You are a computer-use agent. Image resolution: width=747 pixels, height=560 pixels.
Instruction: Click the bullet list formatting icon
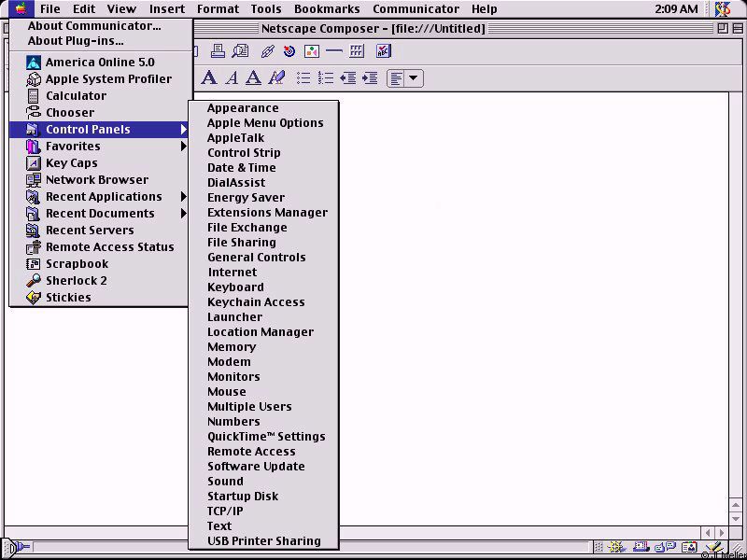[303, 78]
